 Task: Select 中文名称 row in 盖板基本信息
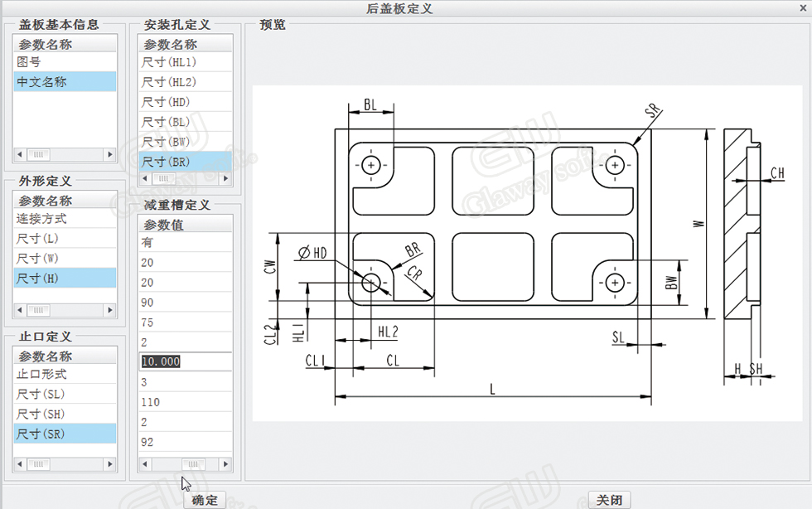point(65,82)
